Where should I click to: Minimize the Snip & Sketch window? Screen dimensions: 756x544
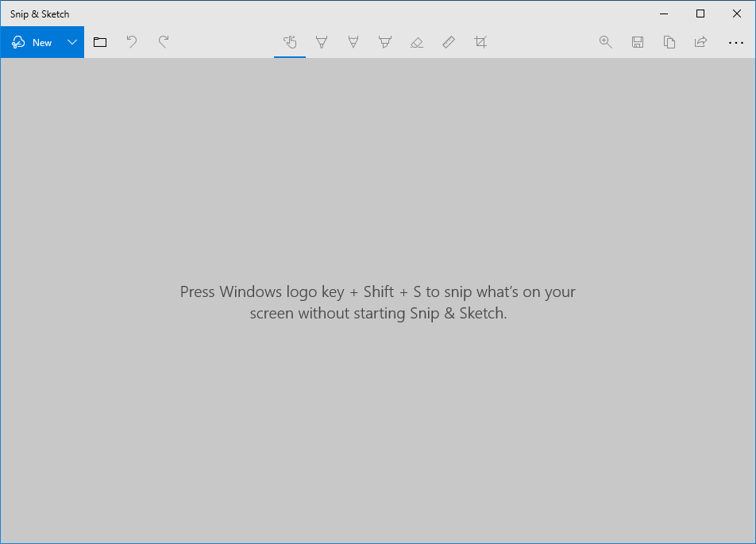click(x=664, y=14)
